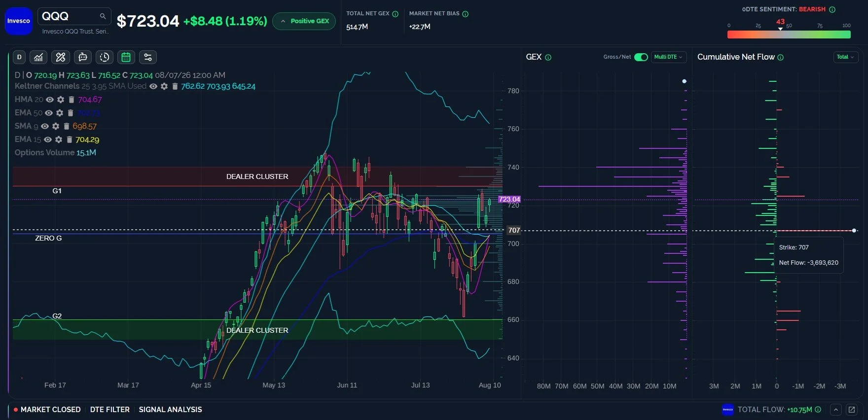Open the DTE FILTER tab

tap(110, 410)
